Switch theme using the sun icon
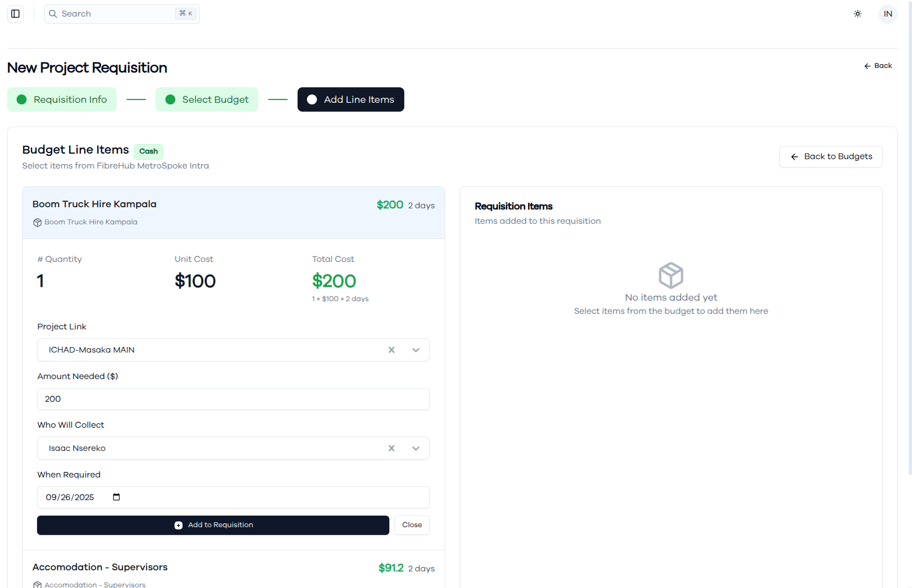Image resolution: width=912 pixels, height=588 pixels. 858,14
